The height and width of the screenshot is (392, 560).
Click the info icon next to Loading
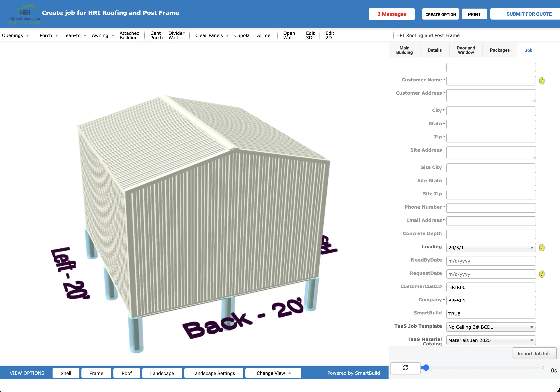pyautogui.click(x=542, y=247)
